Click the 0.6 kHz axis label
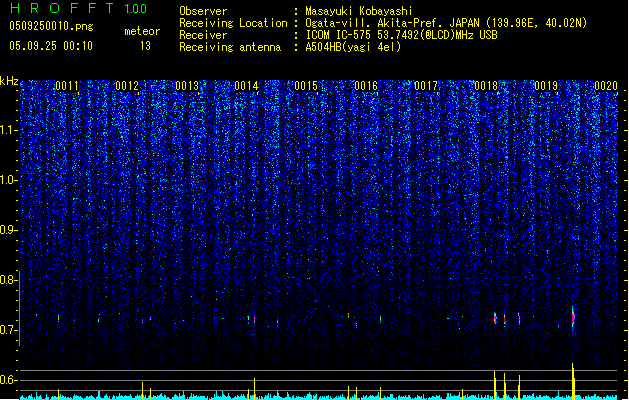 point(9,380)
